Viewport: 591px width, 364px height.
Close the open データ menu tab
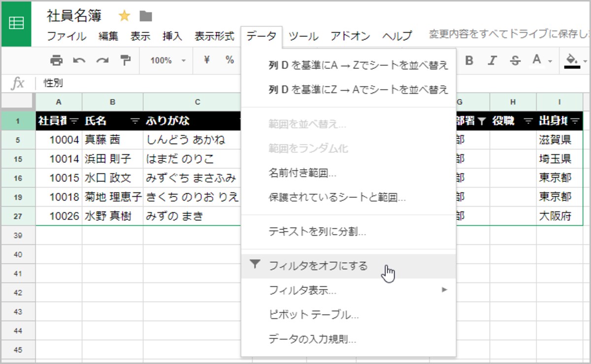[262, 36]
